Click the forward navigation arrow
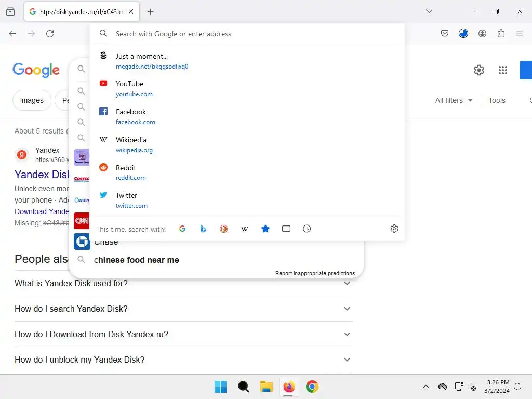This screenshot has height=399, width=532. [x=31, y=34]
